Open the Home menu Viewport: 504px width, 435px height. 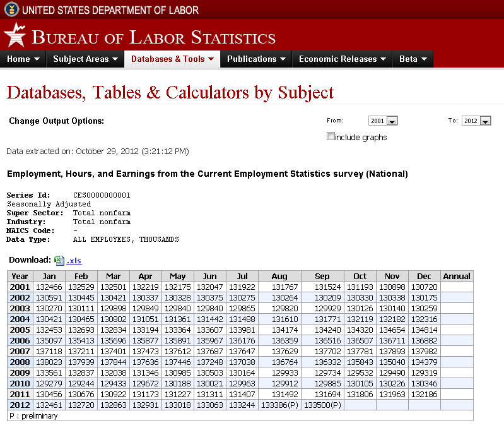point(24,59)
